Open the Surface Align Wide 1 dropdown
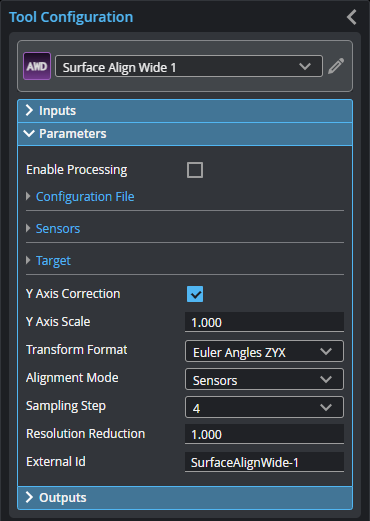The width and height of the screenshot is (370, 521). coord(189,66)
